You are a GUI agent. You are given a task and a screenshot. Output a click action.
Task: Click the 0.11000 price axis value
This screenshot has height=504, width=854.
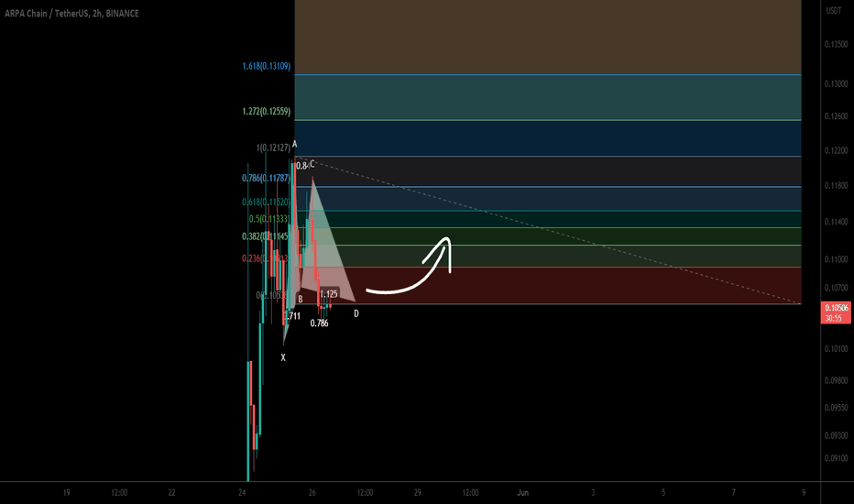click(x=836, y=259)
